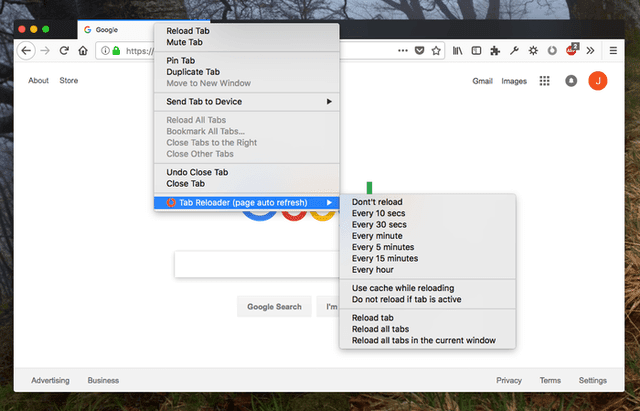The width and height of the screenshot is (640, 411).
Task: Open the Adblock Plus extension icon
Action: (x=573, y=50)
